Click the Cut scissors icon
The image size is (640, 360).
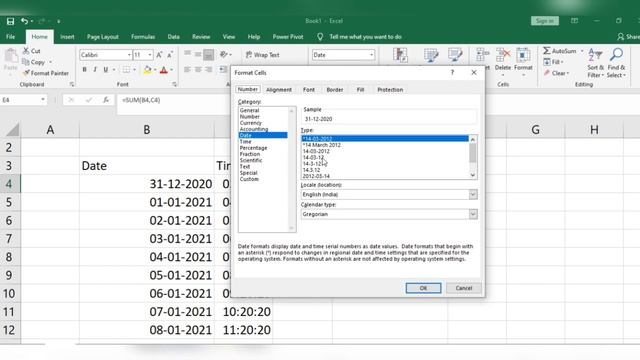click(26, 51)
